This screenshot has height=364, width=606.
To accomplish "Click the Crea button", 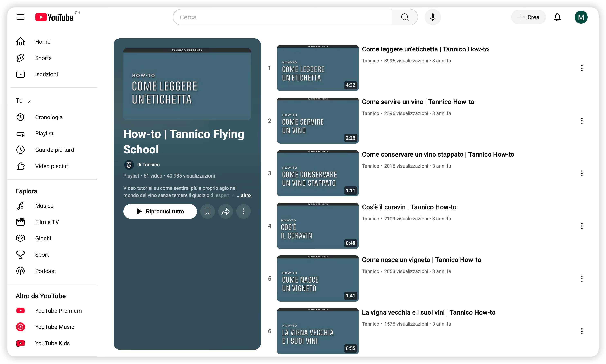I will click(x=528, y=17).
